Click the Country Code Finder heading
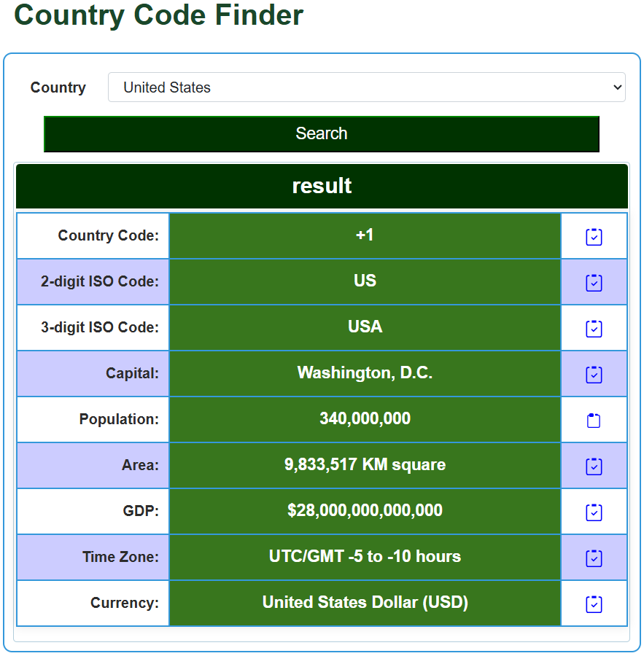 click(158, 15)
